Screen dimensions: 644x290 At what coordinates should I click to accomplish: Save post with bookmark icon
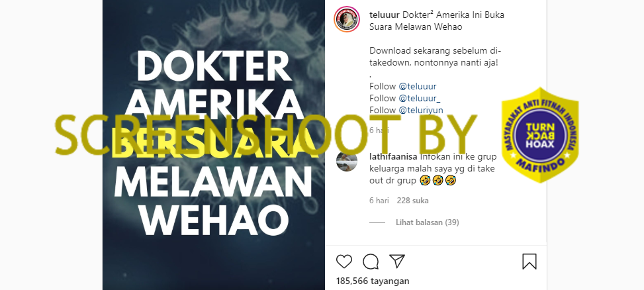coord(529,262)
